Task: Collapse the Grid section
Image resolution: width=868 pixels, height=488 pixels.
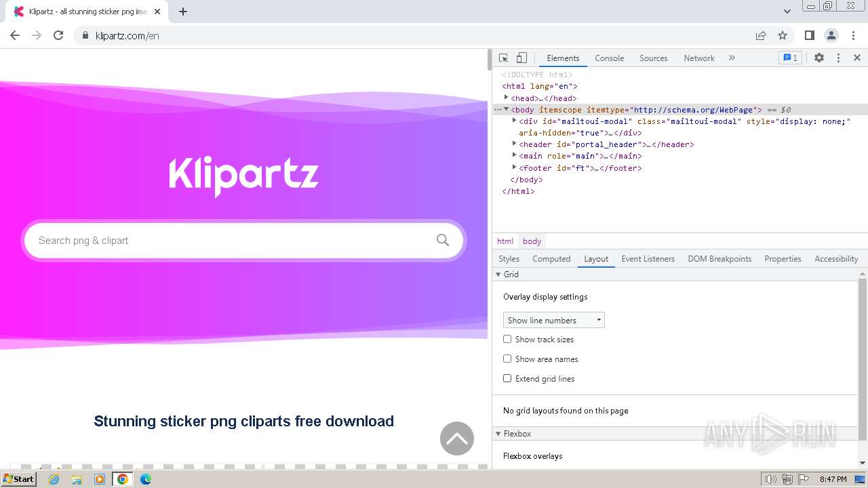Action: coord(498,274)
